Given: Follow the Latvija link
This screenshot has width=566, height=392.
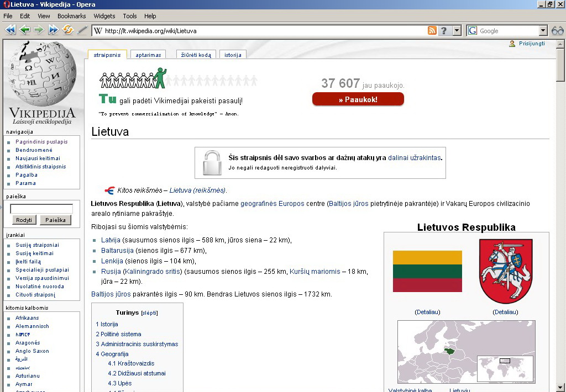Looking at the screenshot, I should pos(110,240).
